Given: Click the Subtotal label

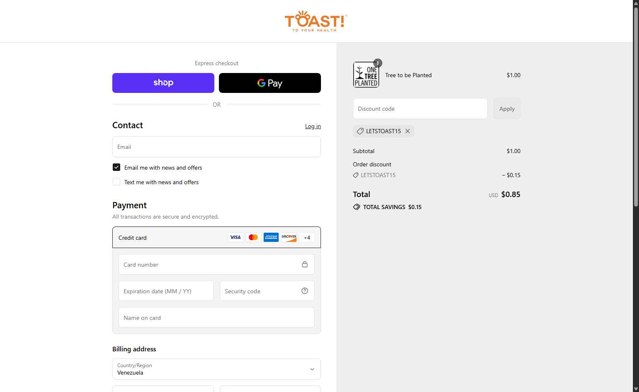Looking at the screenshot, I should [364, 151].
